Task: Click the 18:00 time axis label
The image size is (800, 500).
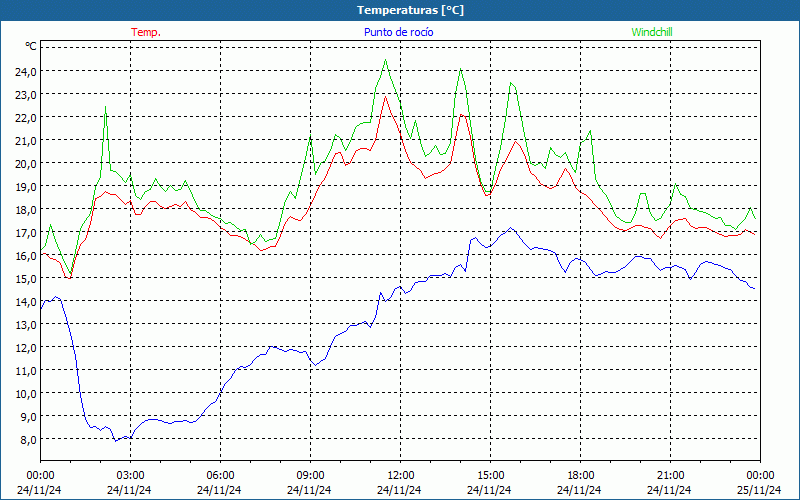Action: (581, 476)
